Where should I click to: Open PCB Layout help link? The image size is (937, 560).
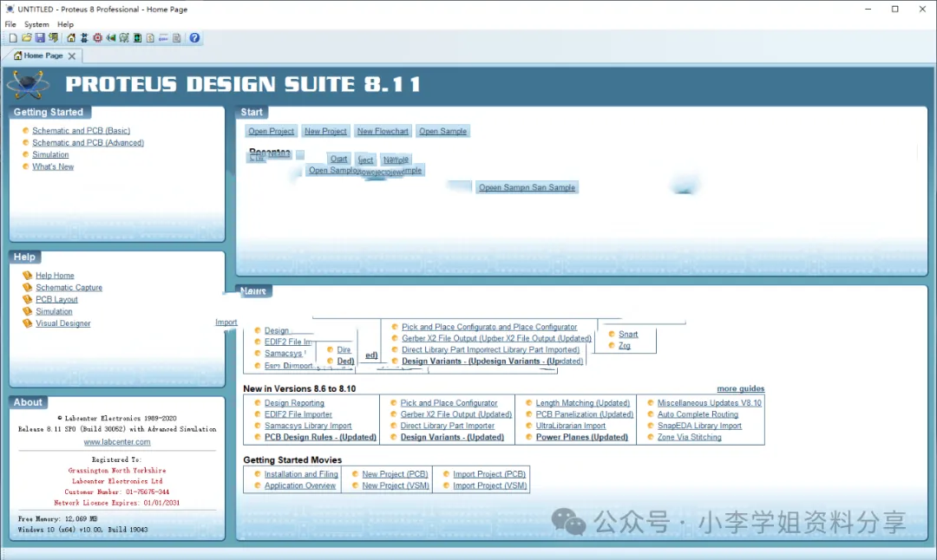point(56,299)
